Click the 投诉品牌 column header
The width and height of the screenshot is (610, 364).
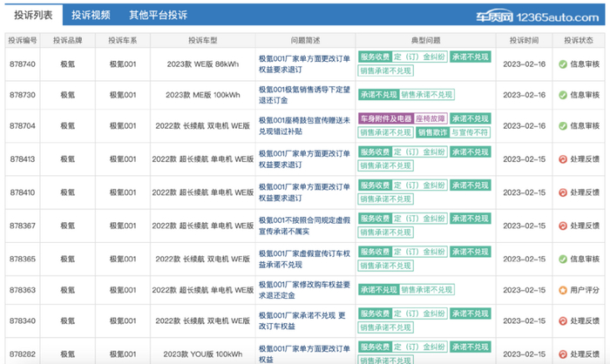pyautogui.click(x=68, y=40)
